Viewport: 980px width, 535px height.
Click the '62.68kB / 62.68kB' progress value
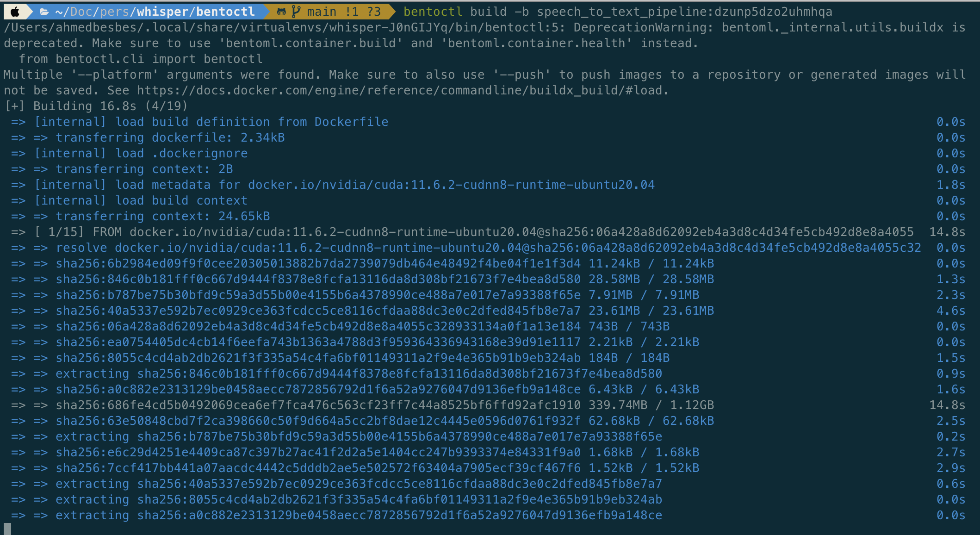pyautogui.click(x=651, y=421)
